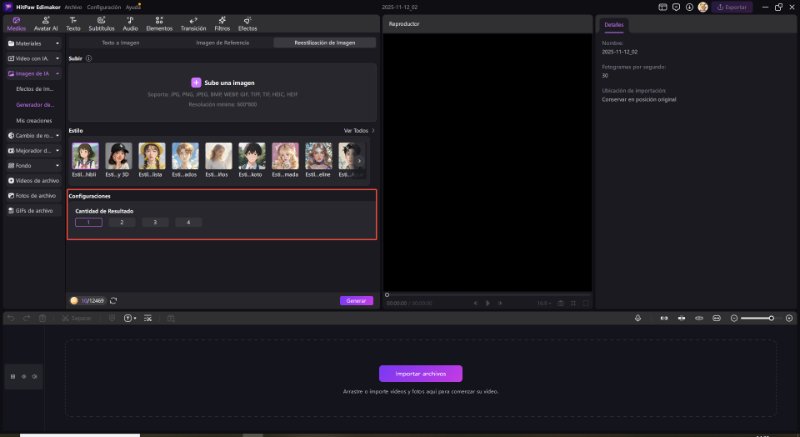The image size is (800, 437).
Task: Click the next frame button in player
Action: click(500, 303)
